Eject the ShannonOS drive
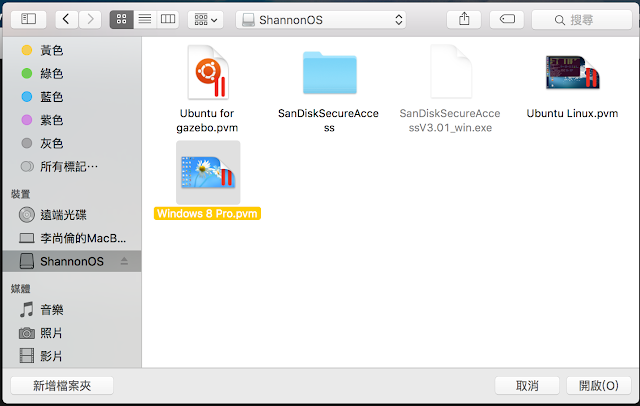Image resolution: width=640 pixels, height=406 pixels. pyautogui.click(x=124, y=261)
